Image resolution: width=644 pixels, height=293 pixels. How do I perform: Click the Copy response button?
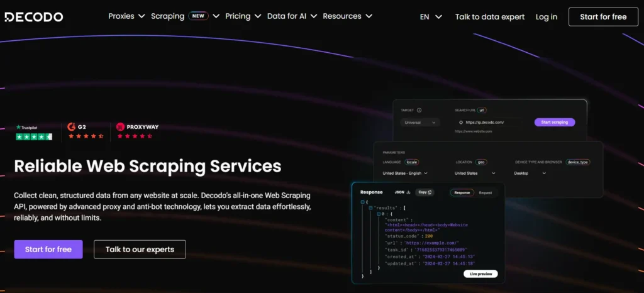coord(425,192)
